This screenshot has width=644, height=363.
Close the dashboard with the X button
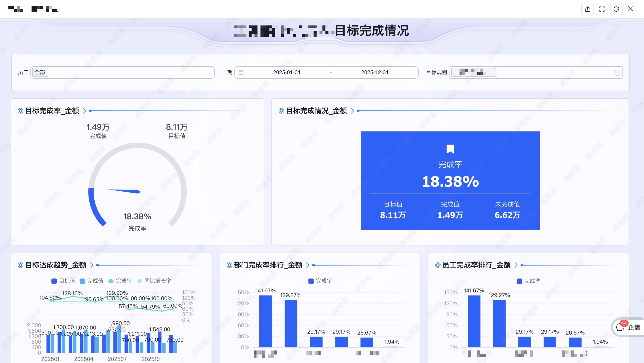coord(631,9)
